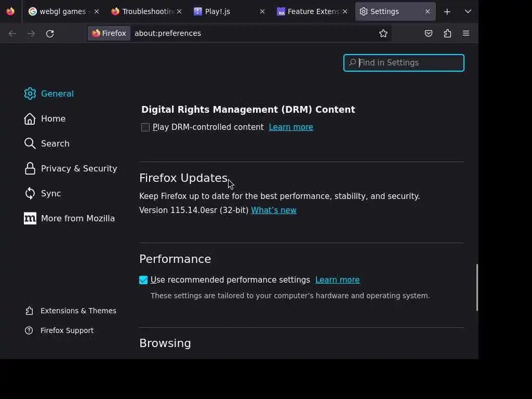The image size is (532, 399).
Task: Open Learn more link for performance settings
Action: pyautogui.click(x=337, y=280)
